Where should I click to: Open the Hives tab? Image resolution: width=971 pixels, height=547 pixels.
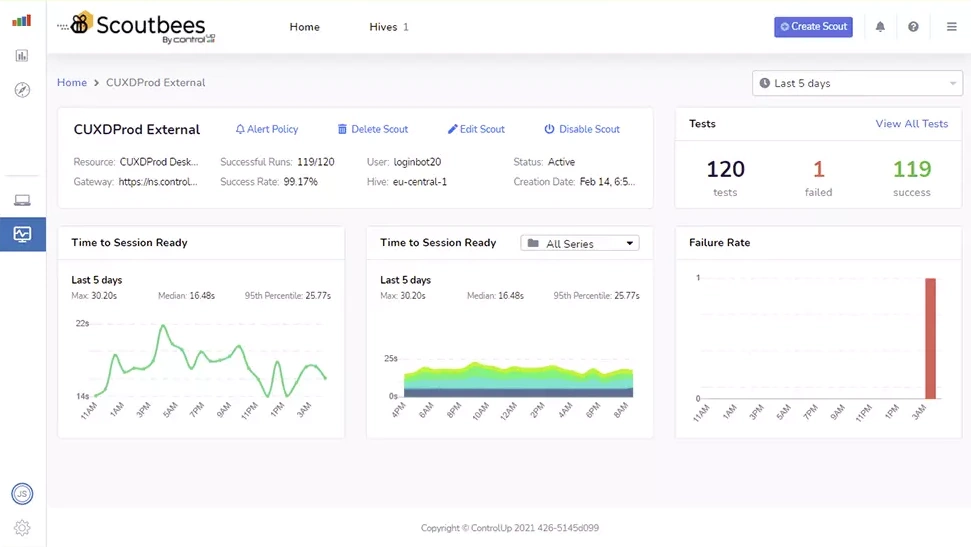click(388, 27)
